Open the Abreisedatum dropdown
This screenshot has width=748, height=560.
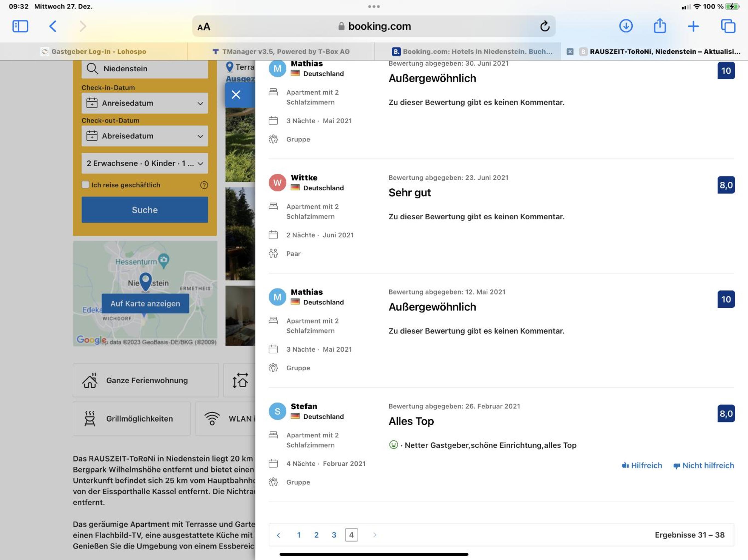pos(145,136)
